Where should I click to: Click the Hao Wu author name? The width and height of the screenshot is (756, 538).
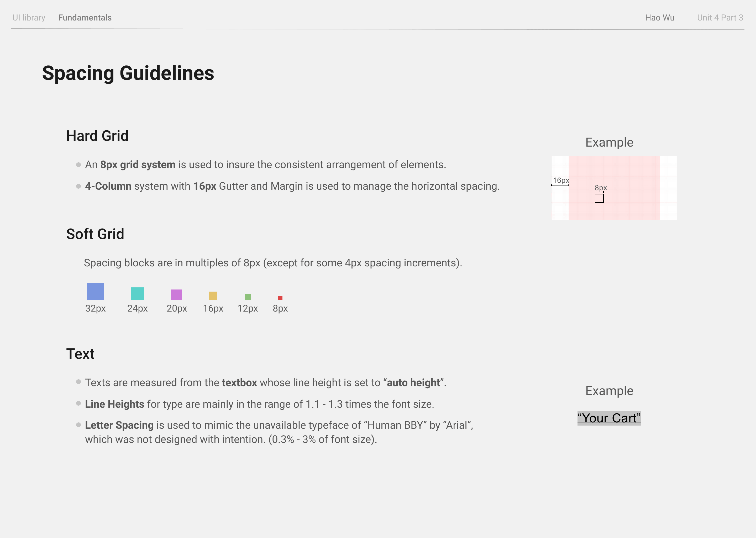(x=659, y=18)
